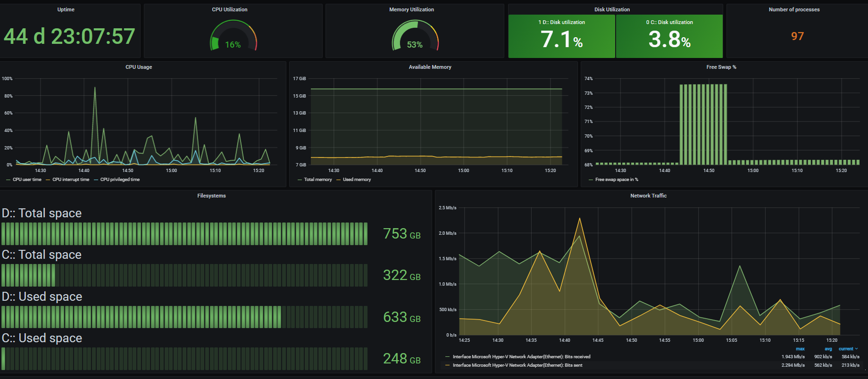Screen dimensions: 868x379
Task: Click the CPU Utilization gauge icon
Action: [233, 36]
